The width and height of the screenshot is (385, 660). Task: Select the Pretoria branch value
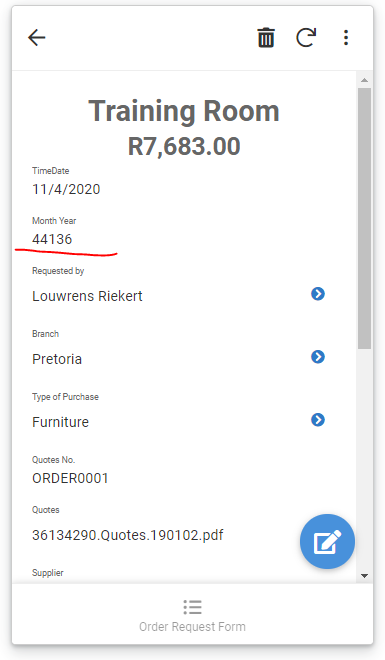point(57,359)
